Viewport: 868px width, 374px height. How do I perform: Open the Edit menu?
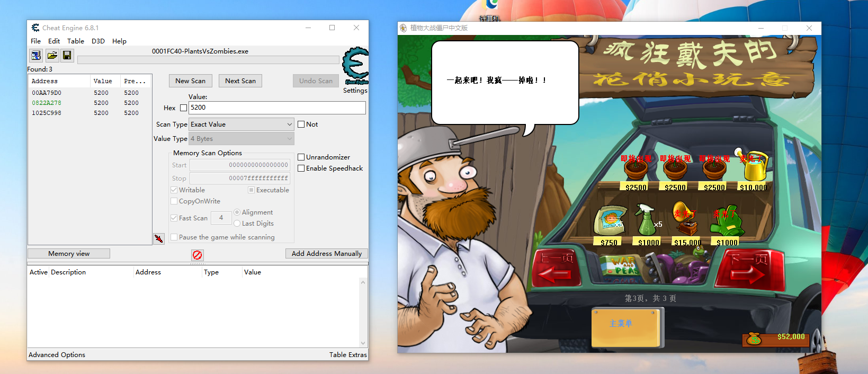point(54,41)
